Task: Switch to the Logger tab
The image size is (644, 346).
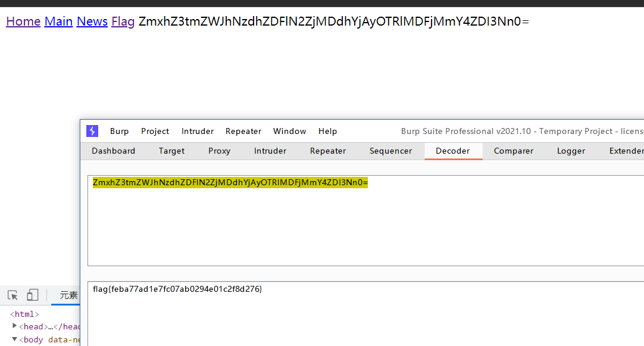Action: (x=571, y=151)
